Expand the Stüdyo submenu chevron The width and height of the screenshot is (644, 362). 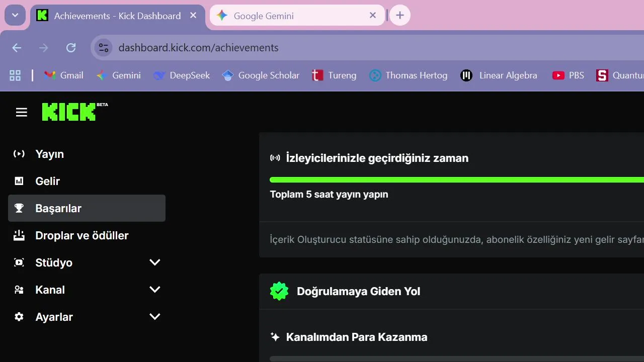point(155,262)
